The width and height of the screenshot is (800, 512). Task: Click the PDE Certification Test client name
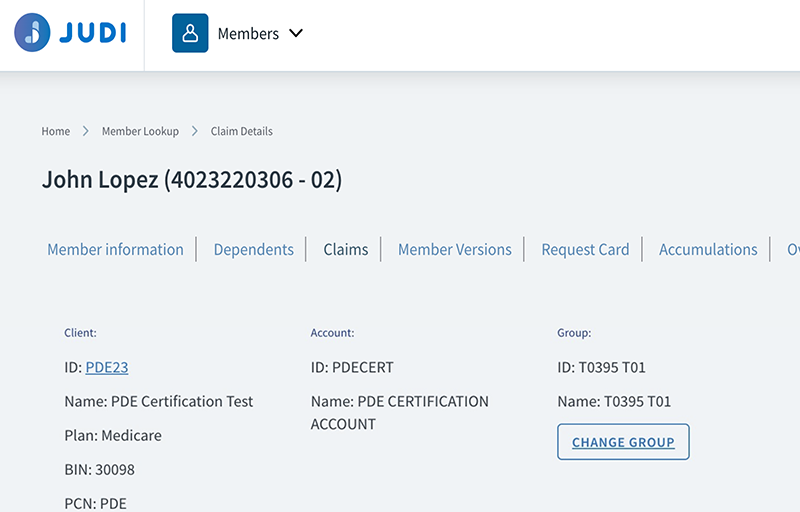pyautogui.click(x=182, y=401)
